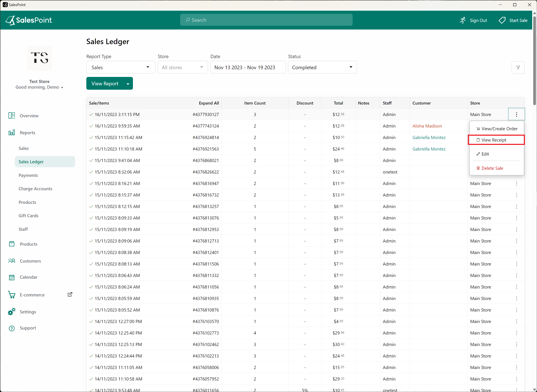537x392 pixels.
Task: Open the Calendar section
Action: click(x=28, y=277)
